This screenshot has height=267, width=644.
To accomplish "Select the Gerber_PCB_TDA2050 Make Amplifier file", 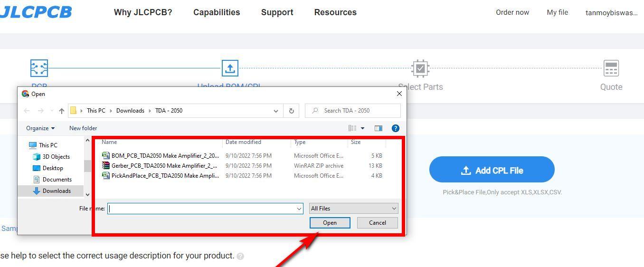I will pos(164,166).
